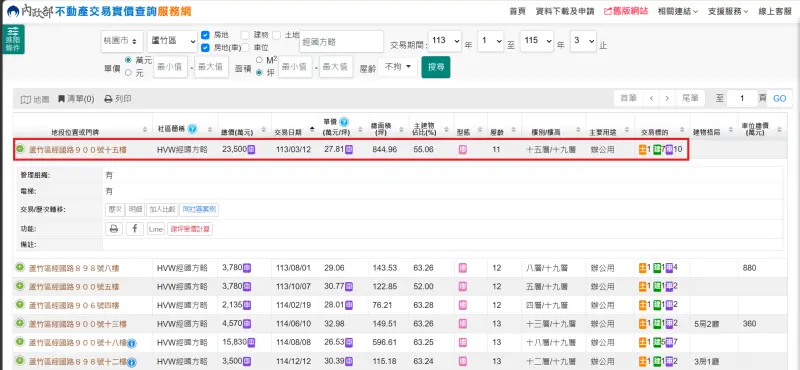Screen dimensions: 800x370
Task: Click the unit price 最小值 input
Action: [x=170, y=67]
